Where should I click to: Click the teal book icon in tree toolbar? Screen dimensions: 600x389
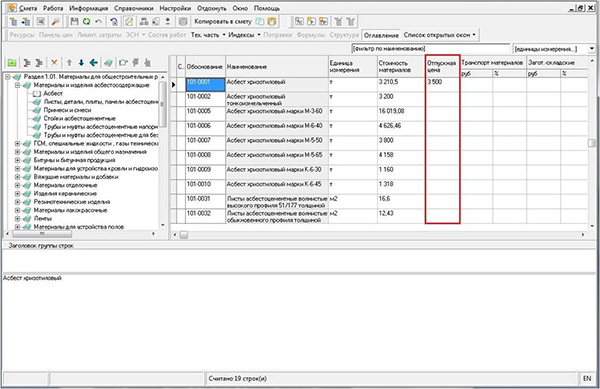[108, 62]
